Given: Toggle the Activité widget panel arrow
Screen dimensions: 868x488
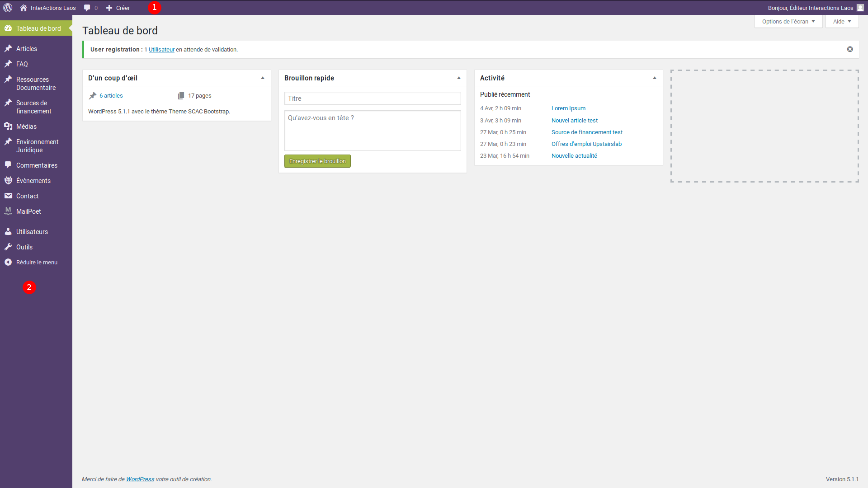Looking at the screenshot, I should (x=655, y=78).
